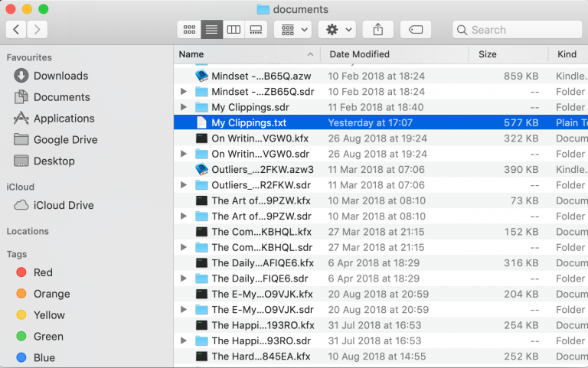Screen dimensions: 588x368
Task: Go back with the left chevron button
Action: coord(16,30)
